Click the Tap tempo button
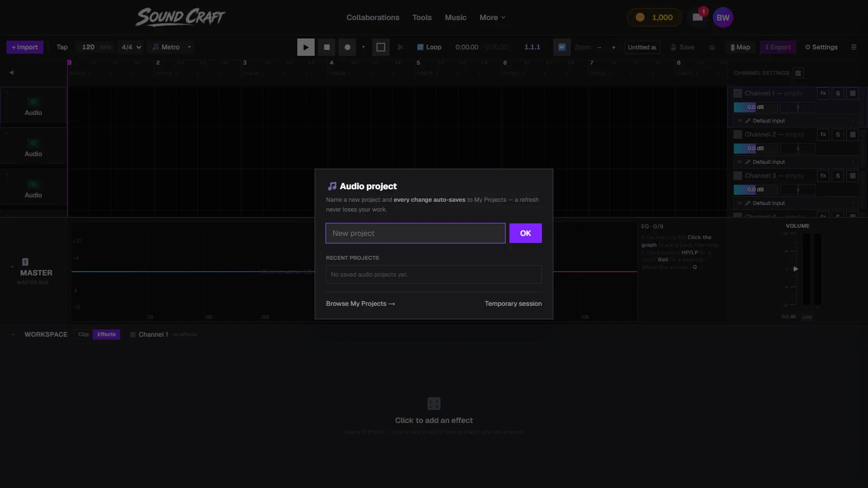868x488 pixels. [62, 47]
